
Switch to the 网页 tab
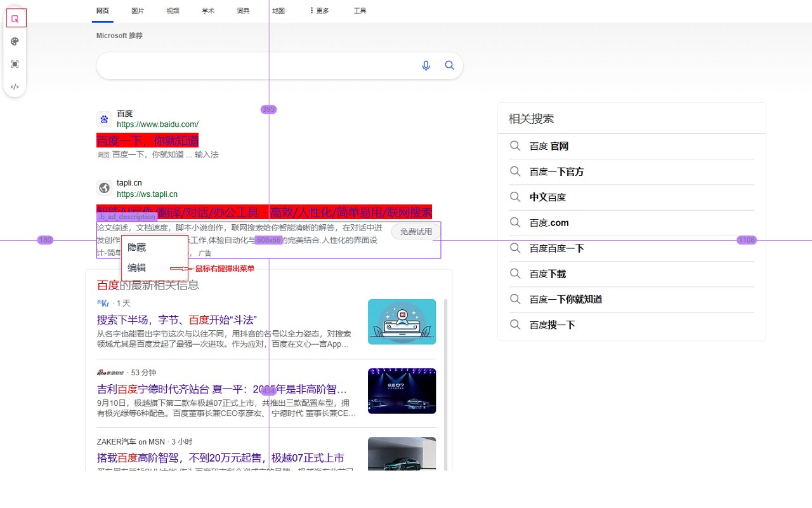103,11
